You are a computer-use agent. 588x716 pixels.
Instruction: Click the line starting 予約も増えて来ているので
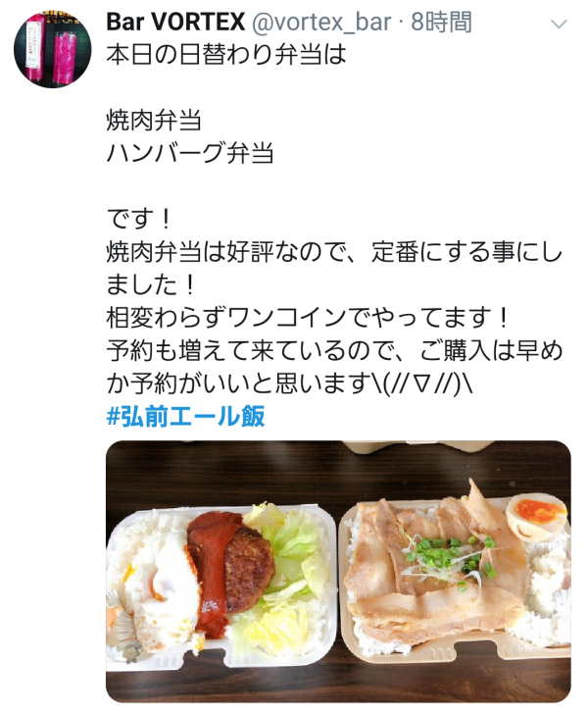[x=334, y=351]
